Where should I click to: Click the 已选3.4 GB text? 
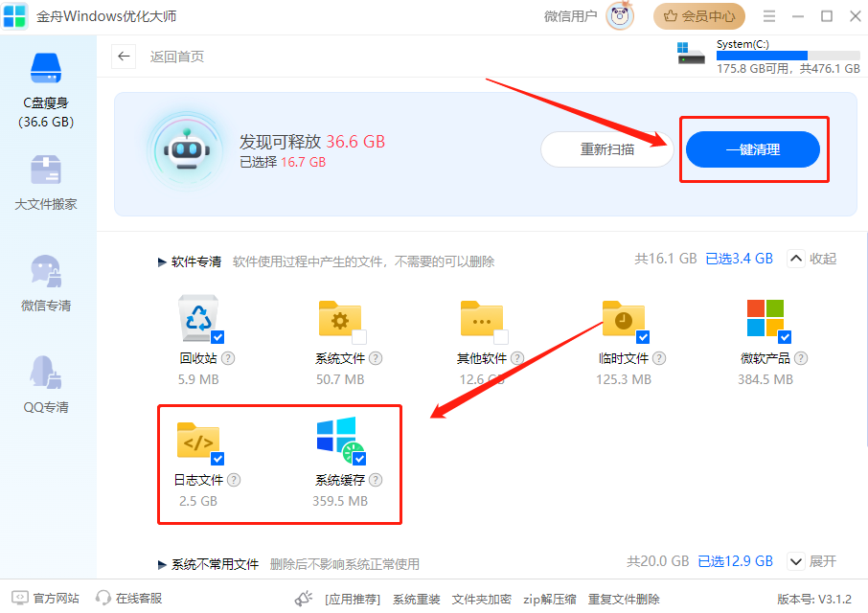point(739,259)
